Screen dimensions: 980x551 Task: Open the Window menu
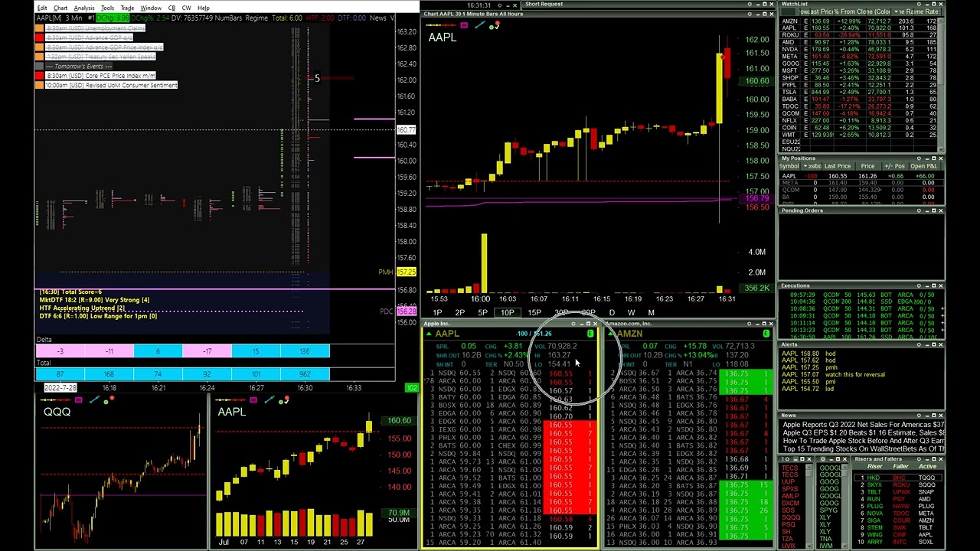point(151,8)
